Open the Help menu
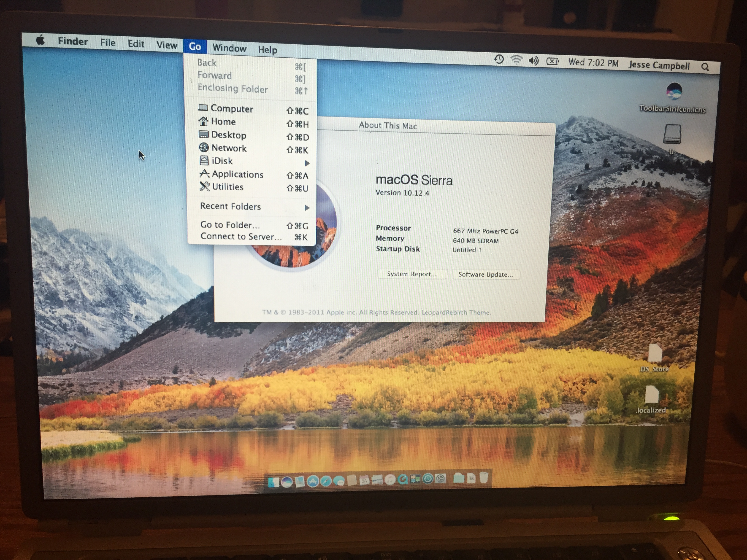Image resolution: width=747 pixels, height=560 pixels. click(x=268, y=50)
